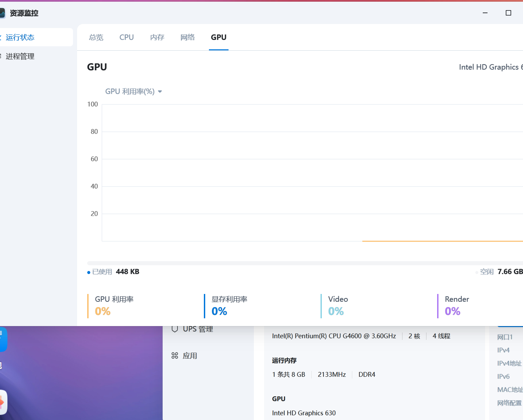Click the IPv4 label in network panel
Viewport: 523px width, 420px height.
click(503, 350)
